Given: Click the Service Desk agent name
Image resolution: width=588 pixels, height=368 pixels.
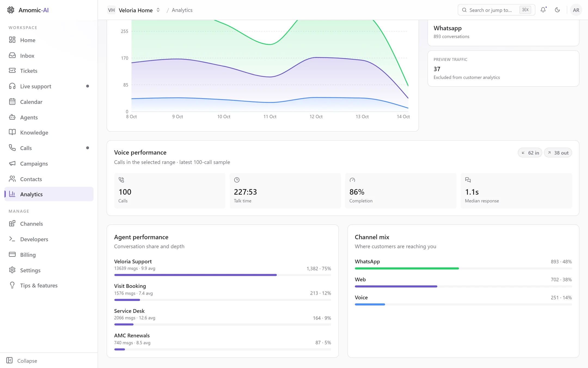Looking at the screenshot, I should click(129, 311).
